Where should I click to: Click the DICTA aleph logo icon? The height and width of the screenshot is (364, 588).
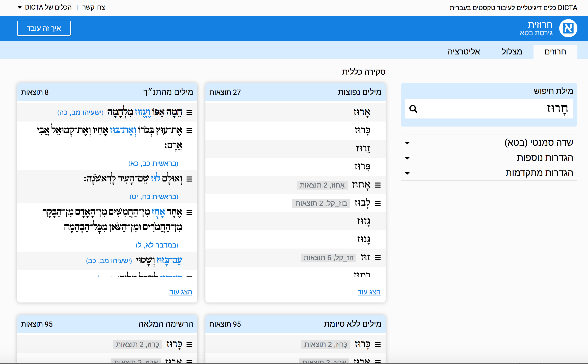pyautogui.click(x=568, y=28)
